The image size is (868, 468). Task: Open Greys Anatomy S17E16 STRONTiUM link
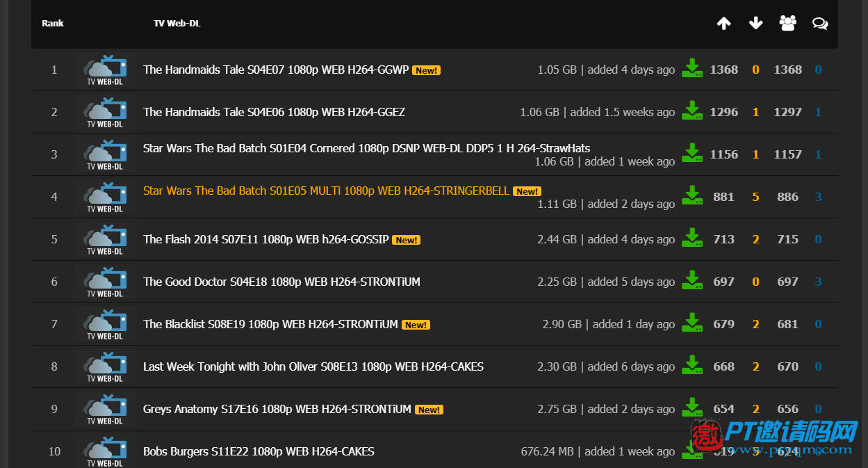(x=277, y=409)
